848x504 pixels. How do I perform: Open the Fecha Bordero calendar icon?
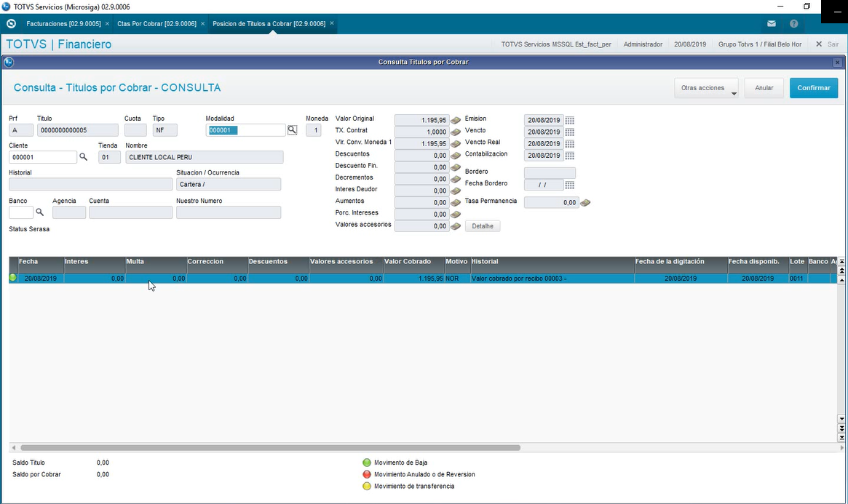pos(569,185)
